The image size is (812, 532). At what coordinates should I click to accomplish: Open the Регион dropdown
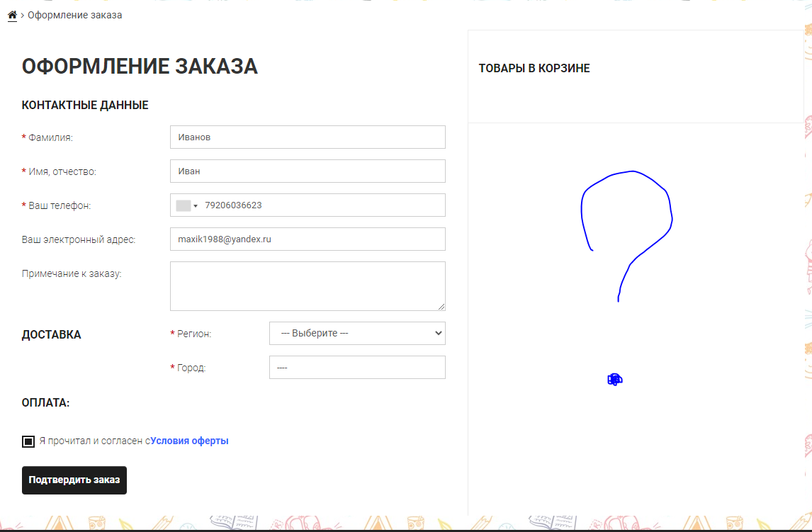(357, 333)
